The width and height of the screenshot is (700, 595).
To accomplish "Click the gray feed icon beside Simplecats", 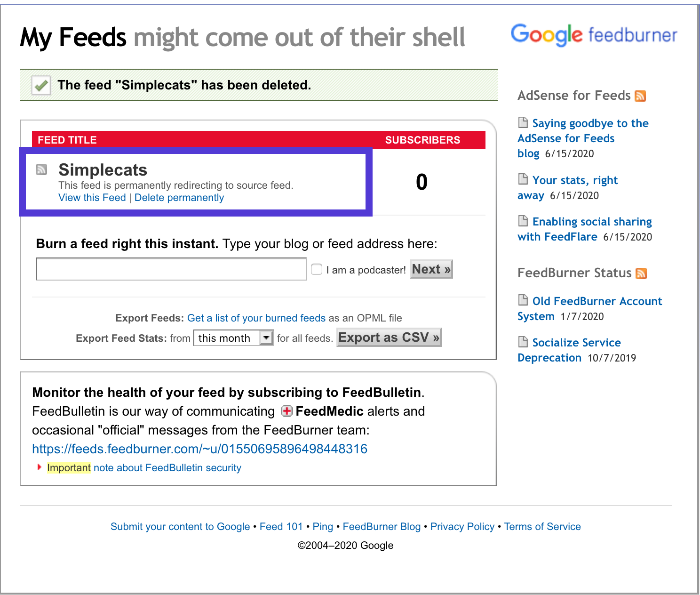I will (x=41, y=169).
